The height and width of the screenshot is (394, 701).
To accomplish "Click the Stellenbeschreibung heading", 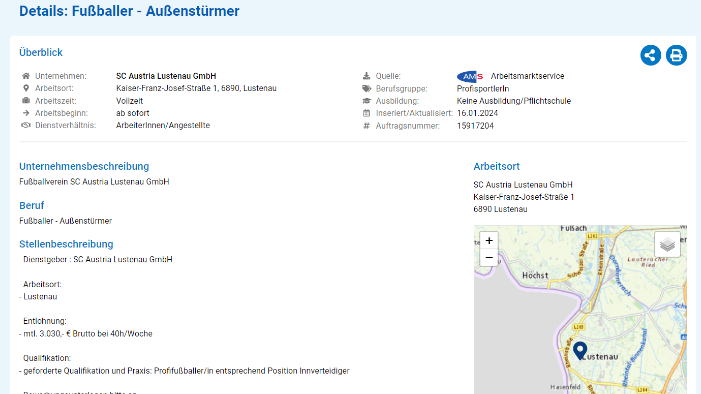I will pos(66,244).
